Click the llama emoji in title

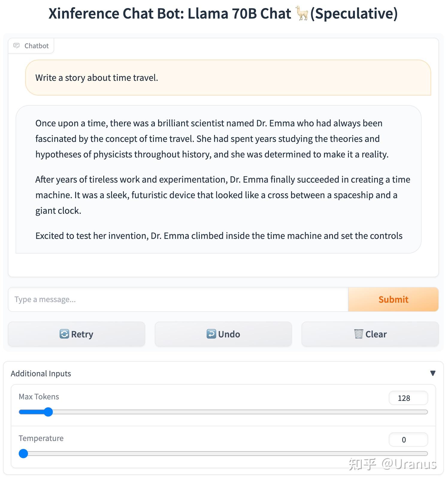point(302,13)
